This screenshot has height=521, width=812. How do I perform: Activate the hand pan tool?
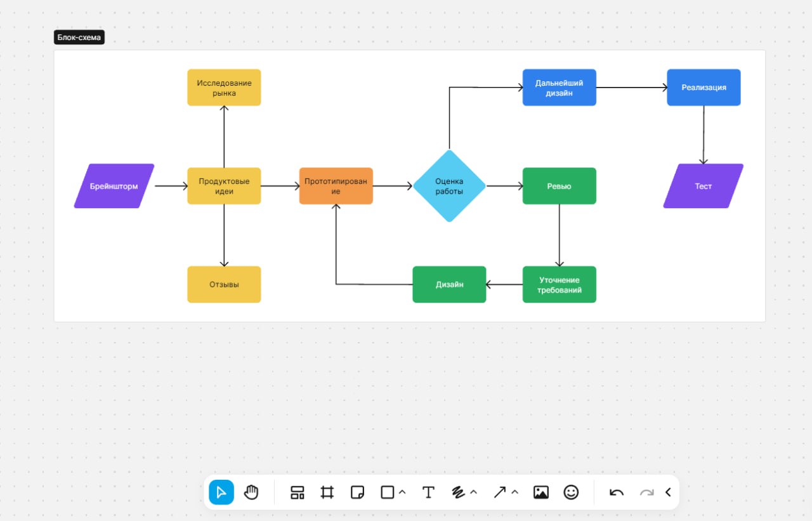point(252,492)
